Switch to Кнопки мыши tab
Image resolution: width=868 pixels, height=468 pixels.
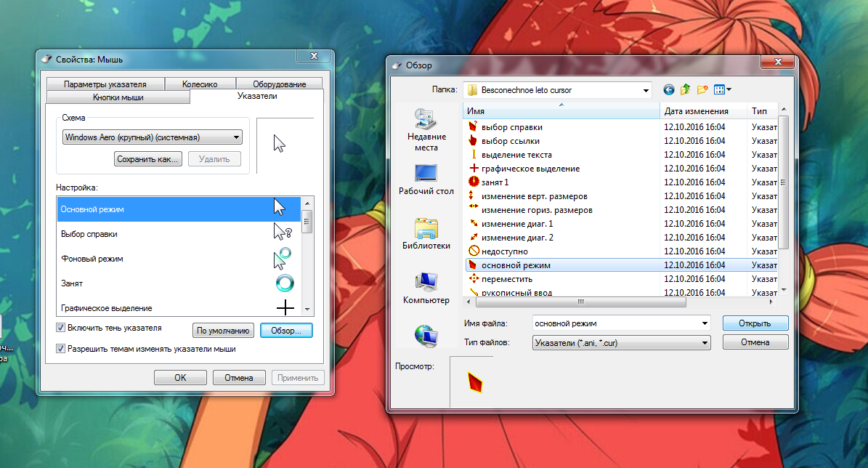coord(118,97)
